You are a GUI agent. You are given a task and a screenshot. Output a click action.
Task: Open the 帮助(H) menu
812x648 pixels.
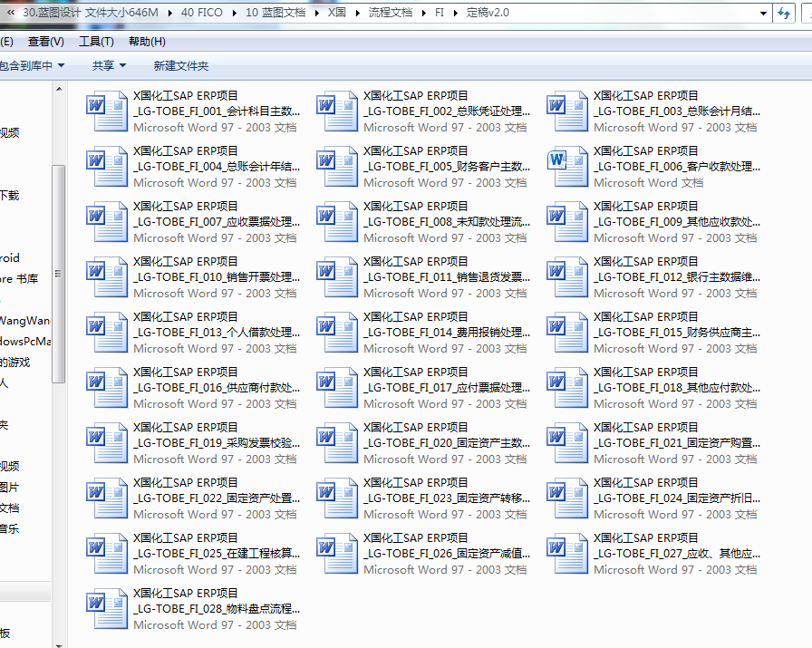[x=147, y=42]
